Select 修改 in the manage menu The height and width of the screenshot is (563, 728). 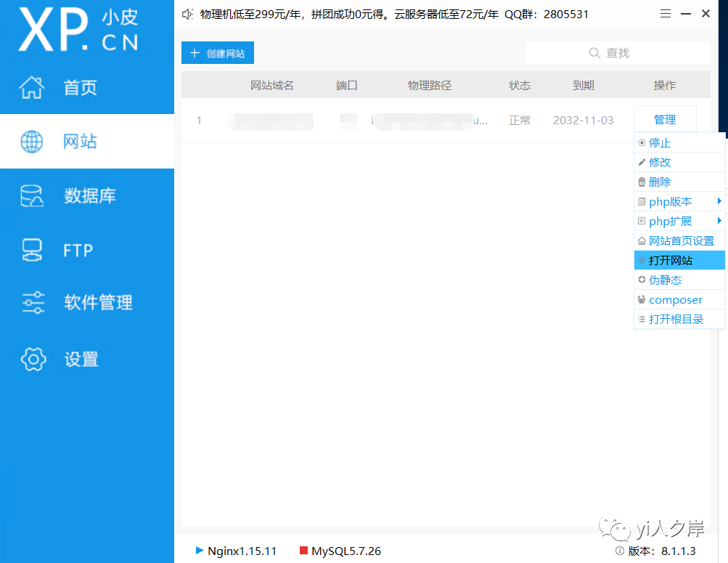(679, 162)
